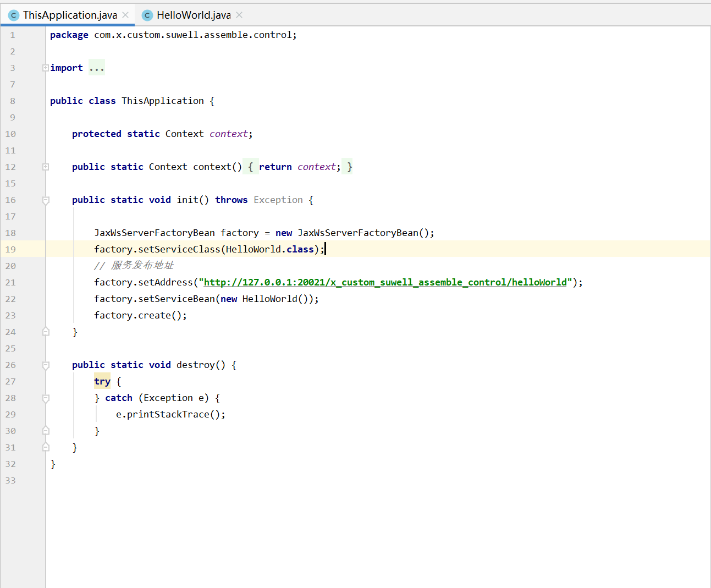Expand the folded context() method on line 12
711x588 pixels.
(x=46, y=167)
